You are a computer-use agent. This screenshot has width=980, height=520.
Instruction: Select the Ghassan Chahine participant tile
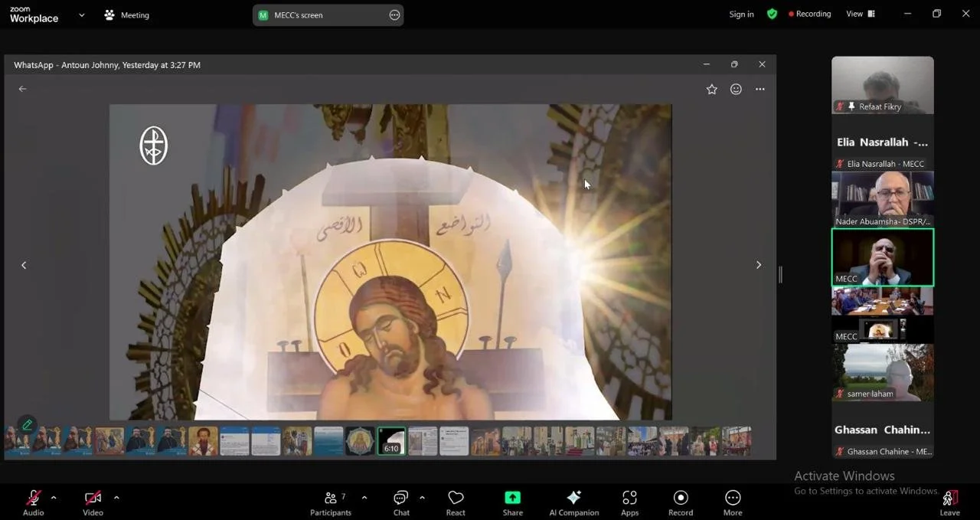click(x=883, y=430)
